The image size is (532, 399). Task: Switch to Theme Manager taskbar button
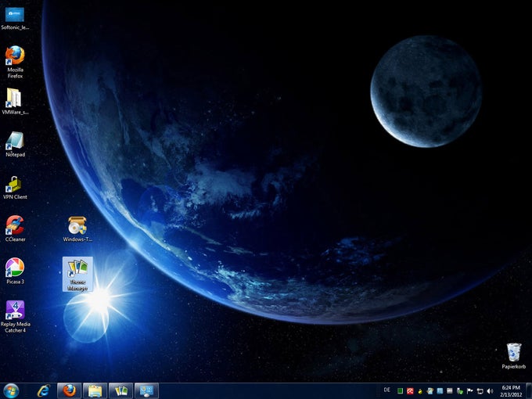pos(121,391)
